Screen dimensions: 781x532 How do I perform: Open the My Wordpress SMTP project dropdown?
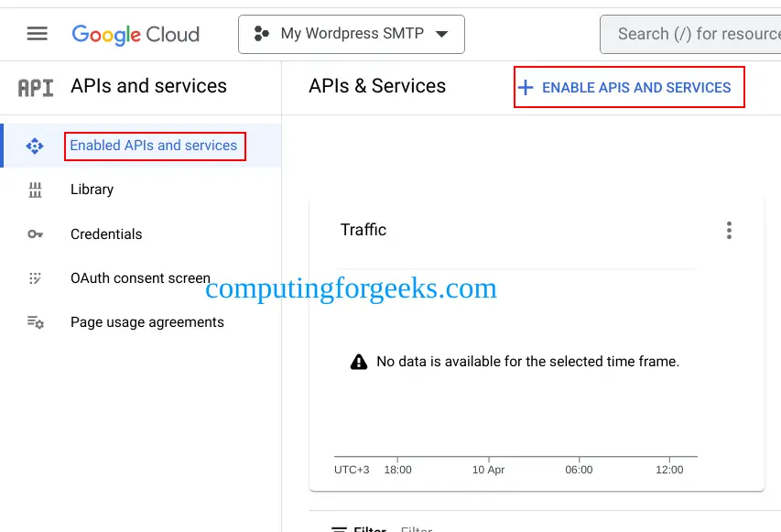point(352,35)
